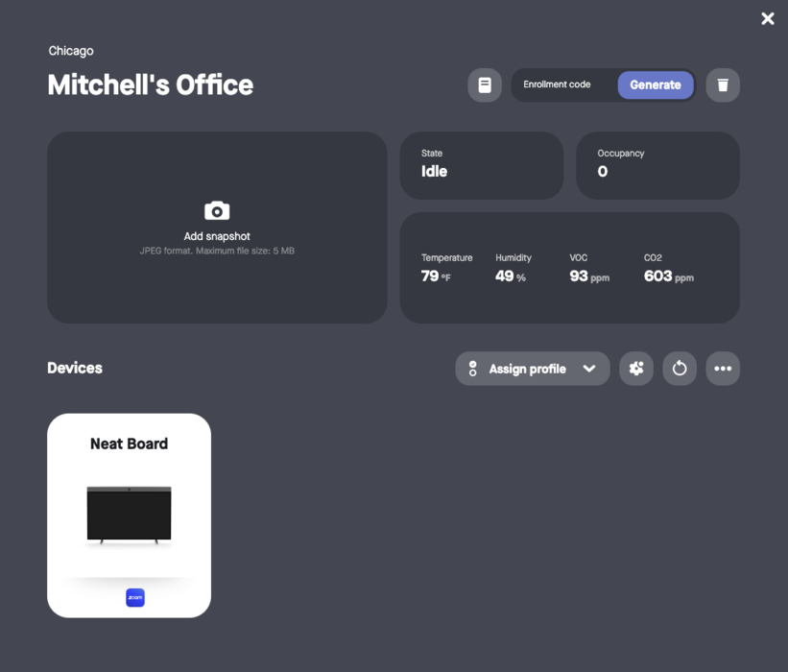
Task: Expand the chevron beside Assign profile
Action: coord(589,369)
